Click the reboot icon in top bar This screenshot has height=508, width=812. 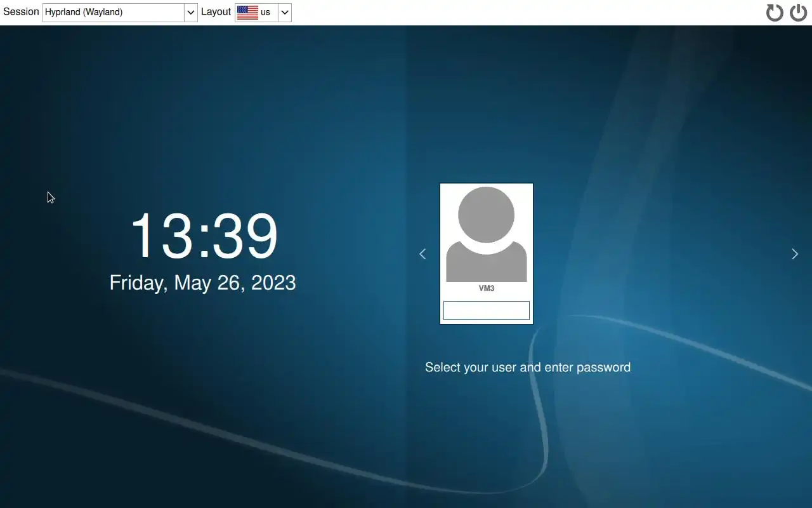pyautogui.click(x=775, y=12)
